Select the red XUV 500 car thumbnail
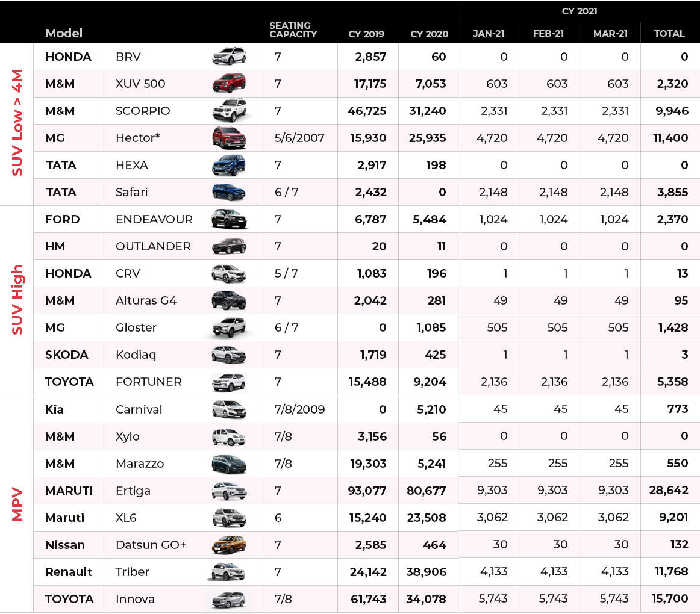 [x=229, y=84]
